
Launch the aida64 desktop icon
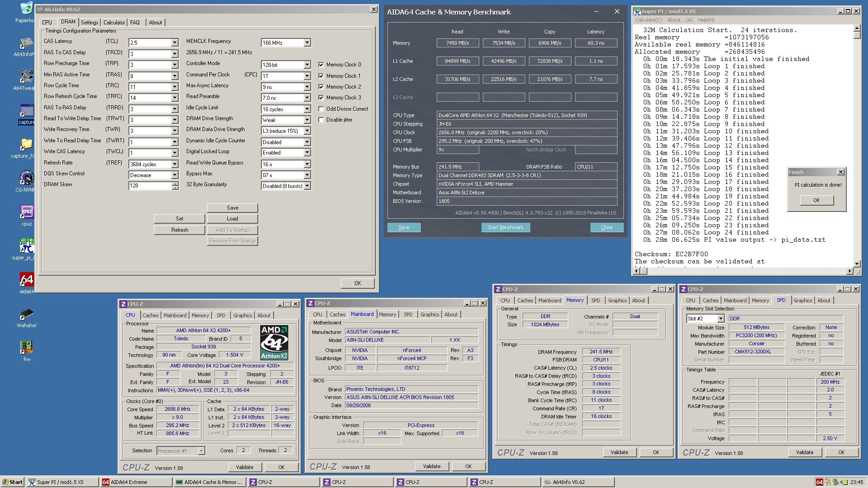click(26, 279)
